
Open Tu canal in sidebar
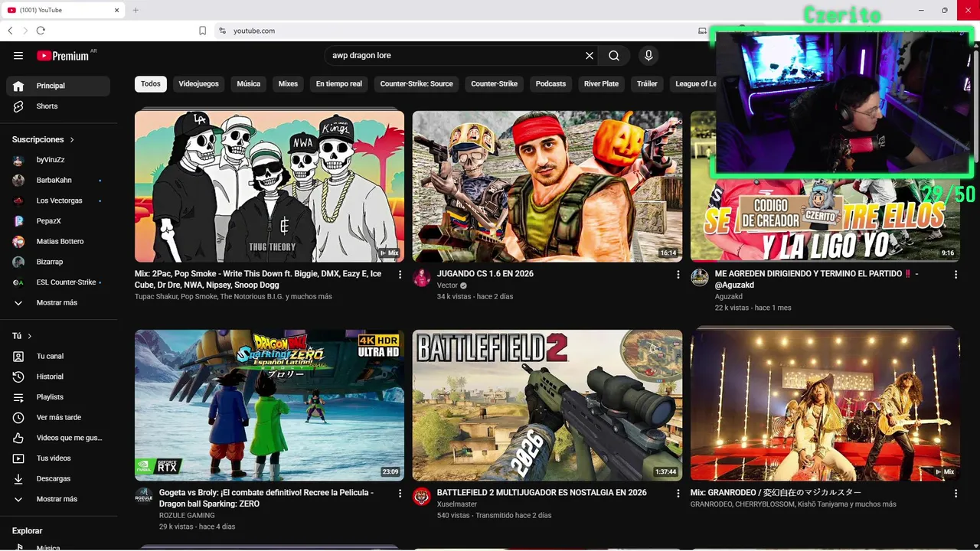(x=58, y=356)
